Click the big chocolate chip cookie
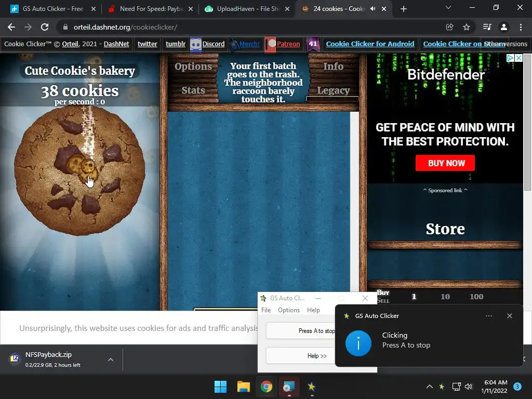The height and width of the screenshot is (399, 532). [x=80, y=170]
